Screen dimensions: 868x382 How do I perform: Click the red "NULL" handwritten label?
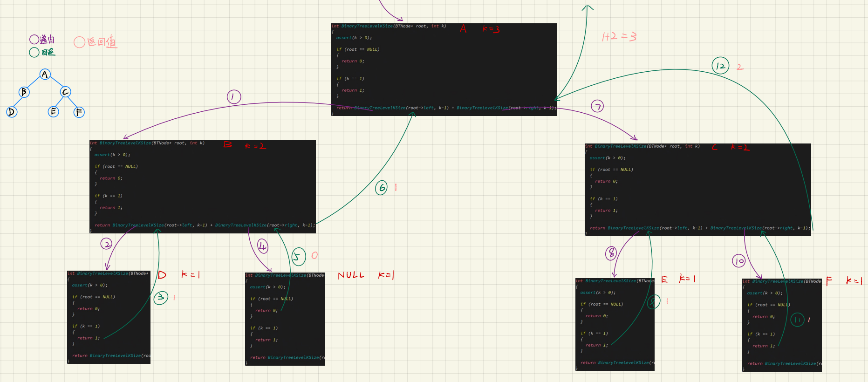[351, 275]
